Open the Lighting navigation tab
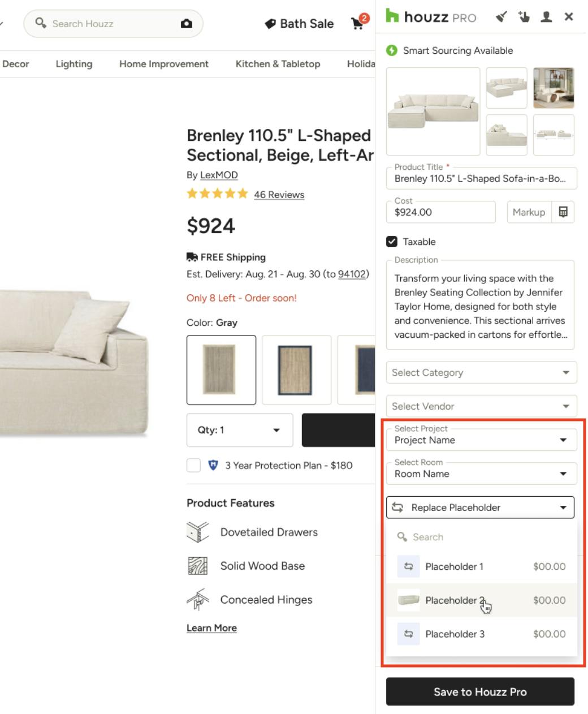588x714 pixels. pos(74,64)
